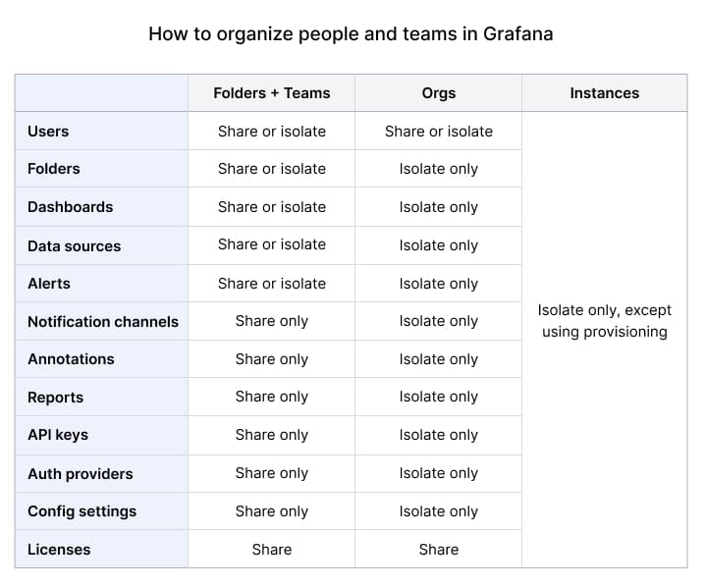Viewport: 706px width, 588px height.
Task: Click the "Auth providers" row label
Action: pyautogui.click(x=80, y=474)
